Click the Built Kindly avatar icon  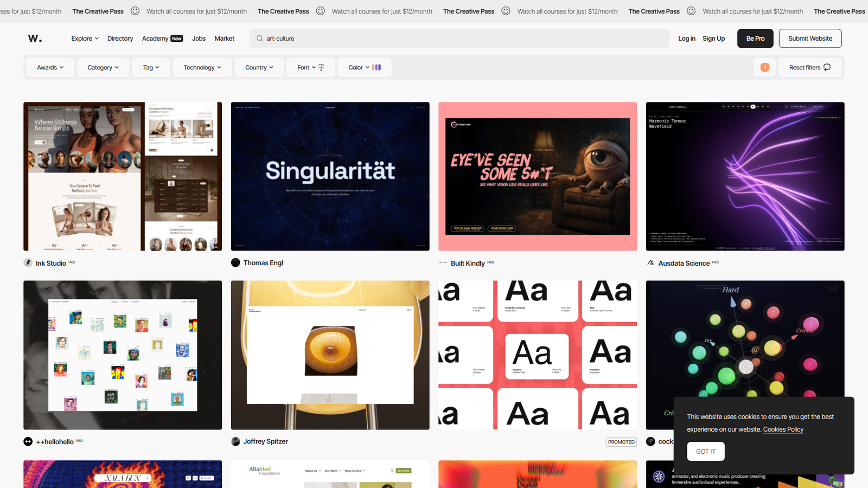coord(443,262)
